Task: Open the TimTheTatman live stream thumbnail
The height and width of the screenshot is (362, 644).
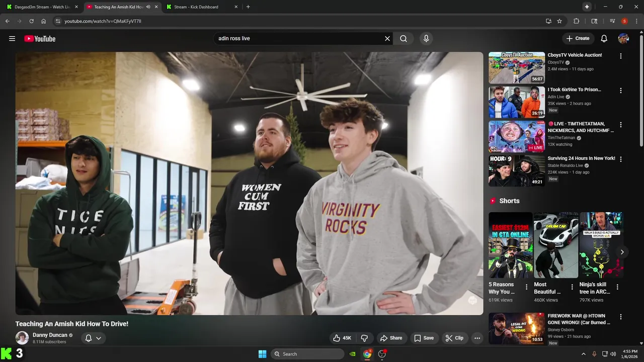Action: [517, 136]
